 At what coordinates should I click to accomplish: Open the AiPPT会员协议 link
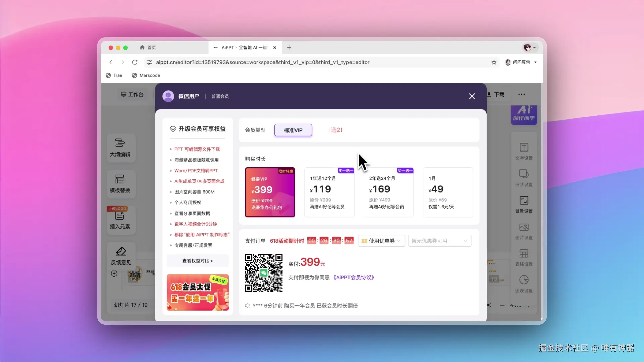[354, 277]
